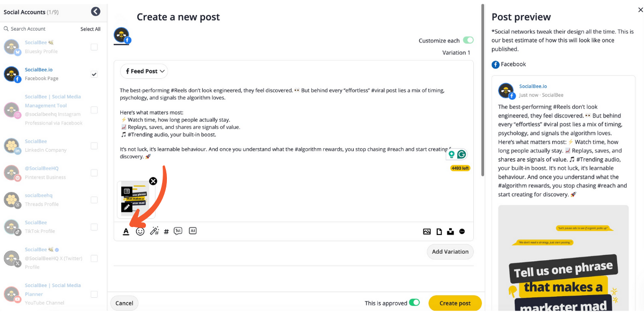Open the first comment icon
The image size is (644, 315).
tap(178, 231)
